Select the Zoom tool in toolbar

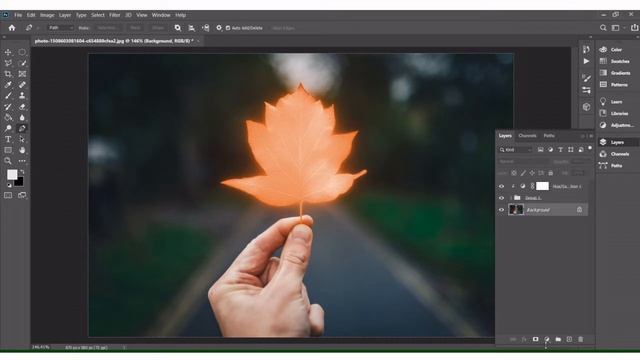pyautogui.click(x=8, y=161)
